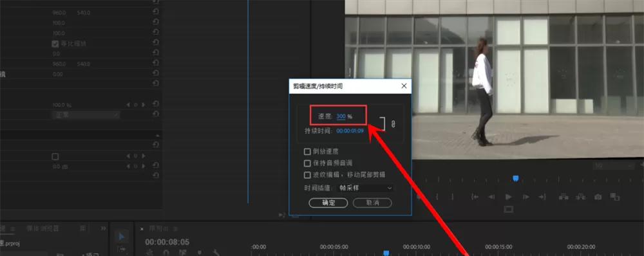The image size is (644, 256).
Task: Click the rectangle icon below the Play button
Action: pyautogui.click(x=509, y=209)
